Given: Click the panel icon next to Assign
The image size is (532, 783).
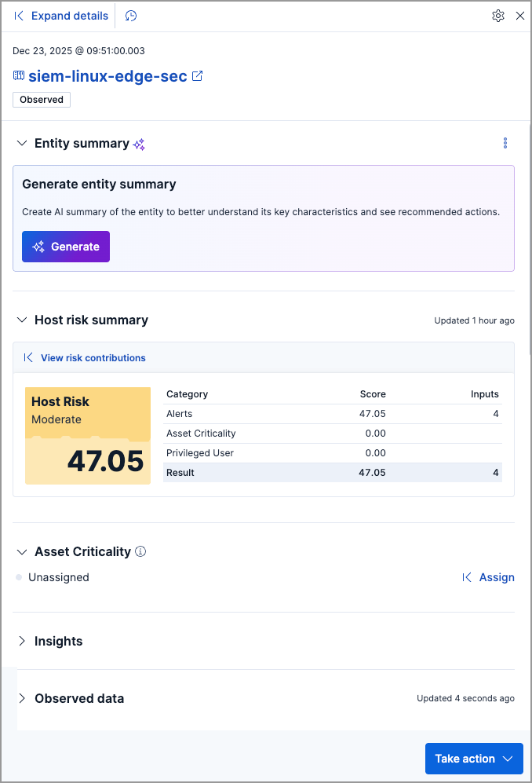Looking at the screenshot, I should (467, 577).
